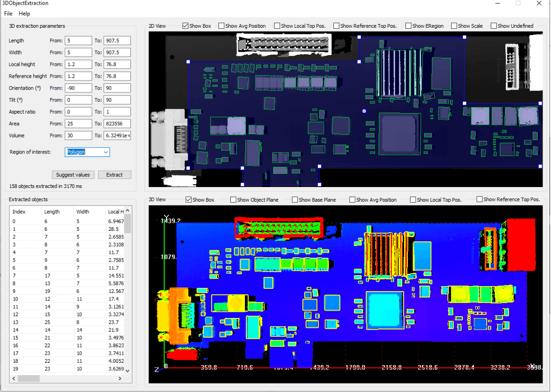The height and width of the screenshot is (392, 551).
Task: Click the horizontal scrollbar right arrow
Action: (x=128, y=378)
